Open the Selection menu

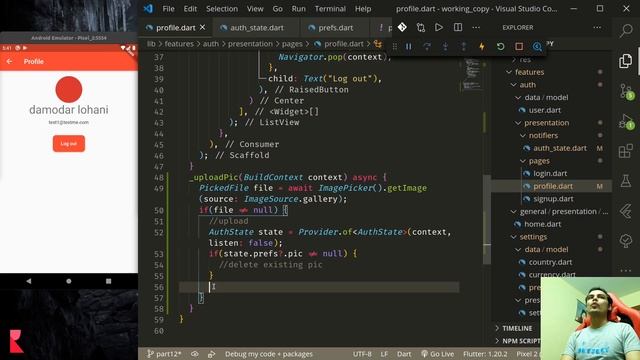coord(222,9)
